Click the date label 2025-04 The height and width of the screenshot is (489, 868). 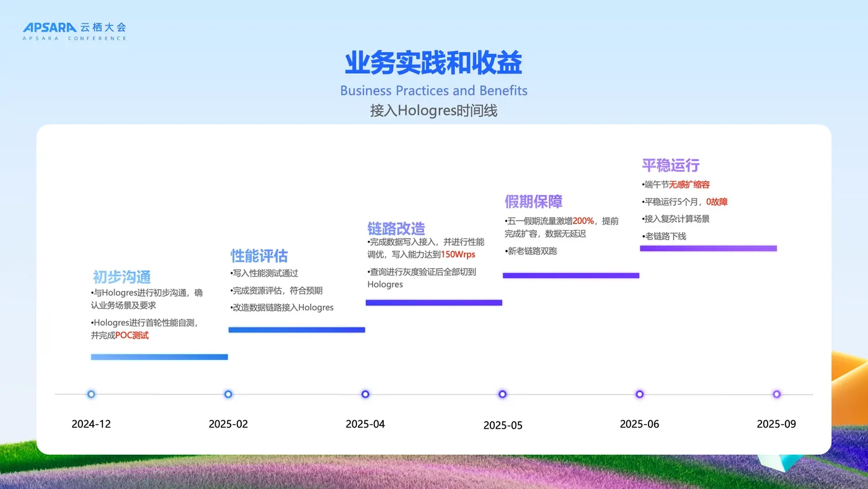click(365, 424)
